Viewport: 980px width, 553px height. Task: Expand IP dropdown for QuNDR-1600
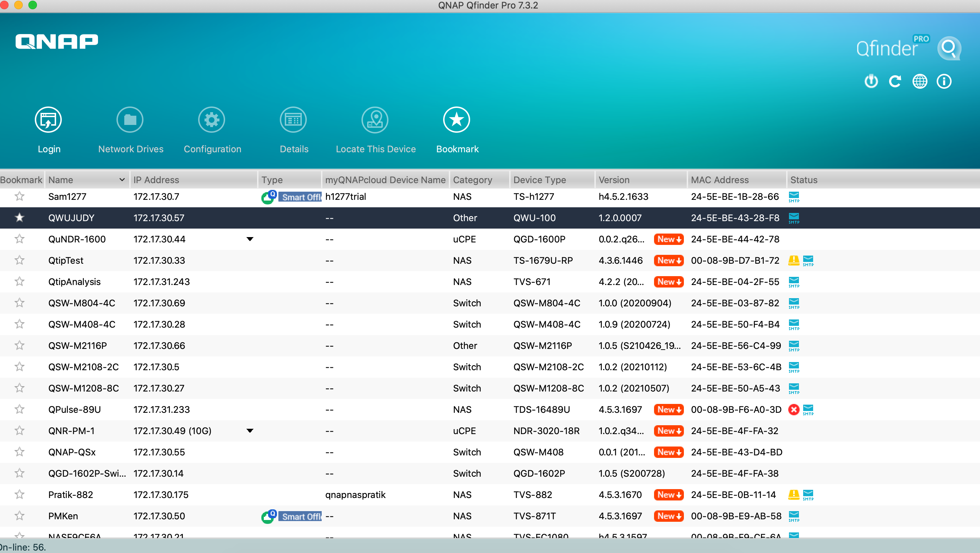[x=250, y=239]
